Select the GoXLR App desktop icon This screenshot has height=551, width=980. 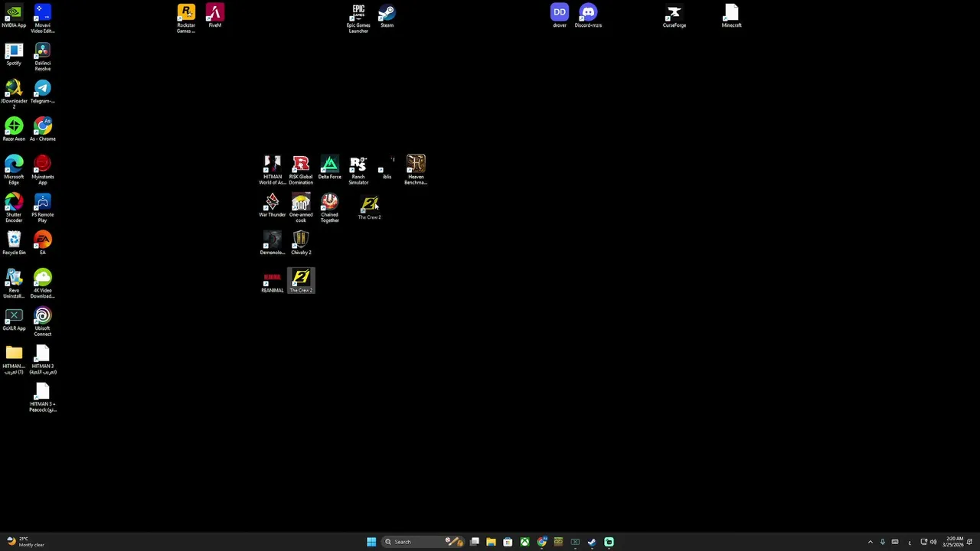click(x=14, y=319)
